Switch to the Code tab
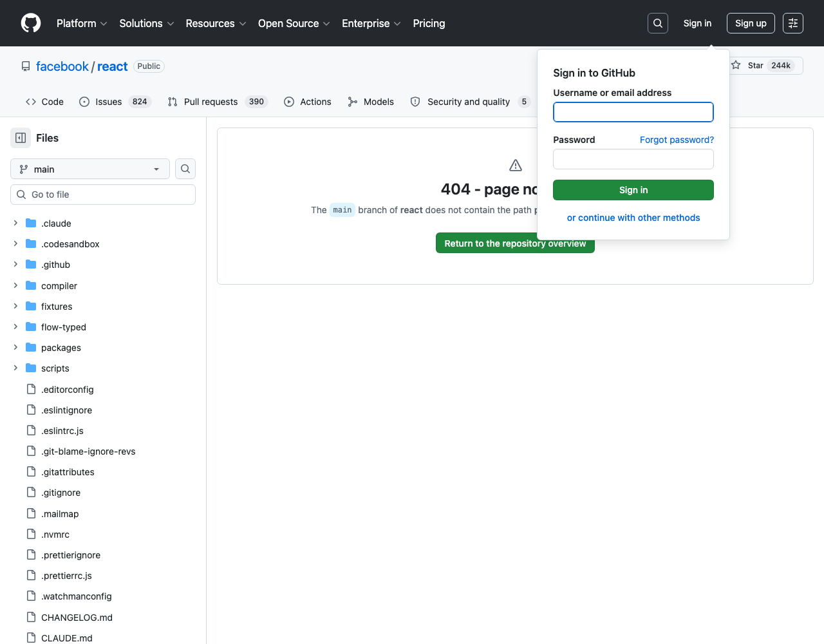 [44, 102]
